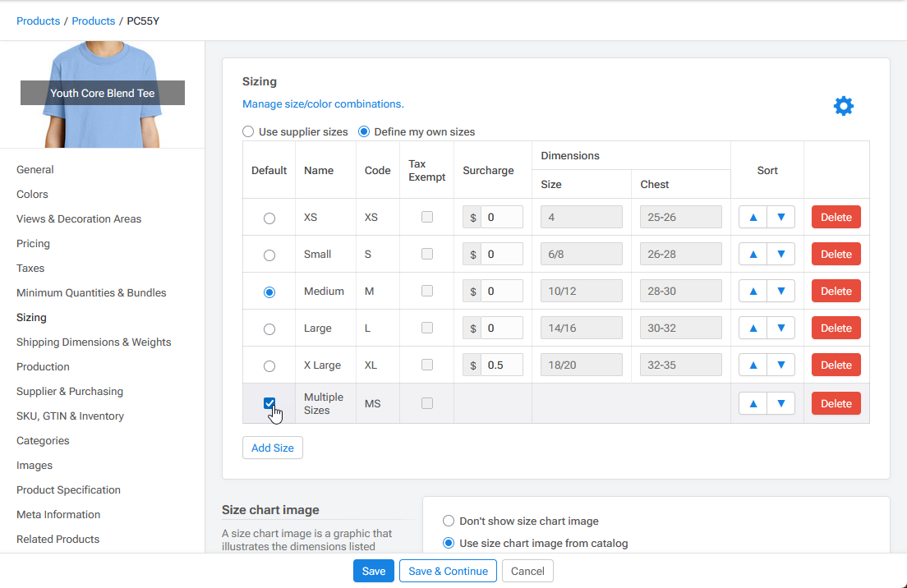Click Save & Continue
Image resolution: width=907 pixels, height=588 pixels.
coord(448,570)
